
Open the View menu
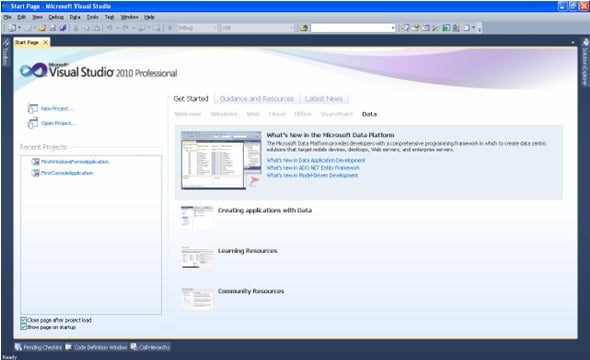(x=37, y=17)
